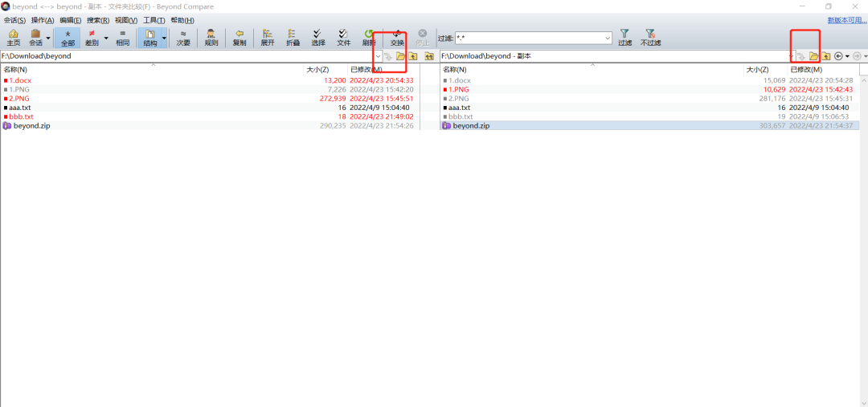
Task: Toggle the 全部 show-all display filter
Action: point(68,38)
